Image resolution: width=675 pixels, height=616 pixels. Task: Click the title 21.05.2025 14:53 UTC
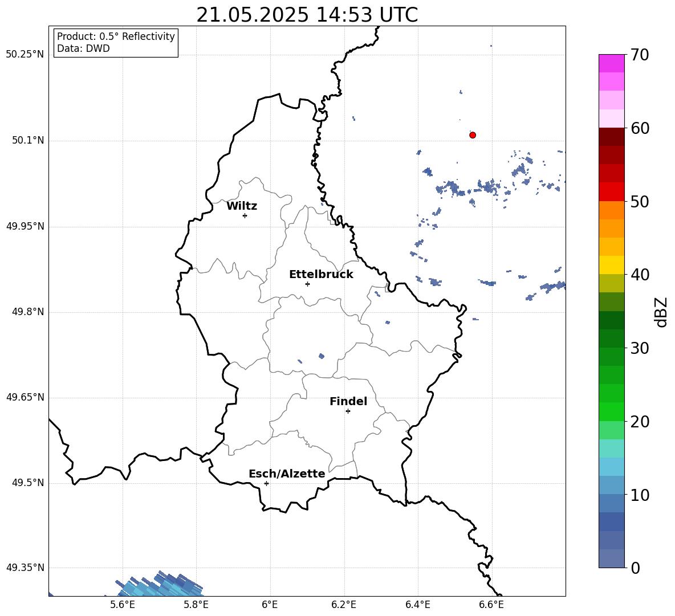tap(307, 15)
